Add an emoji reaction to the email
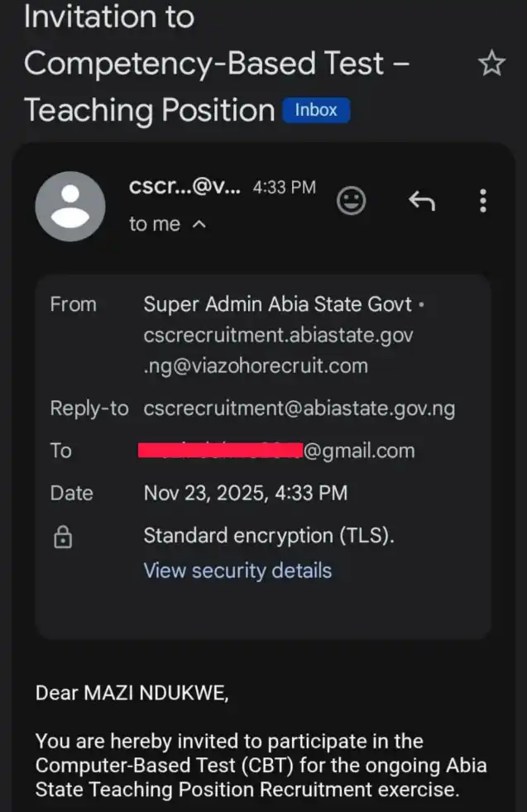This screenshot has height=812, width=527. [x=352, y=201]
